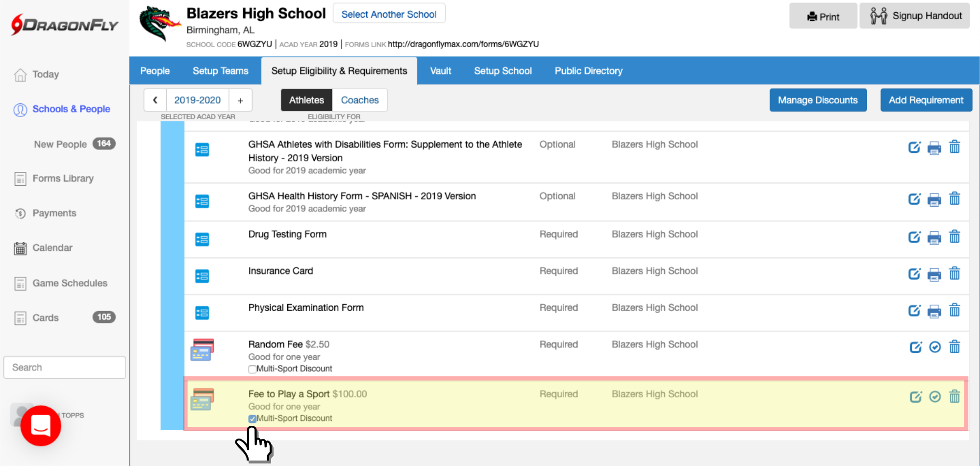Click the Add Requirement button
The image size is (980, 466).
click(x=926, y=100)
